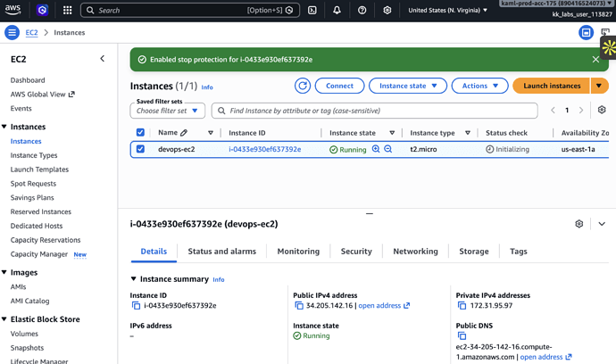Click the Connect button

[339, 86]
